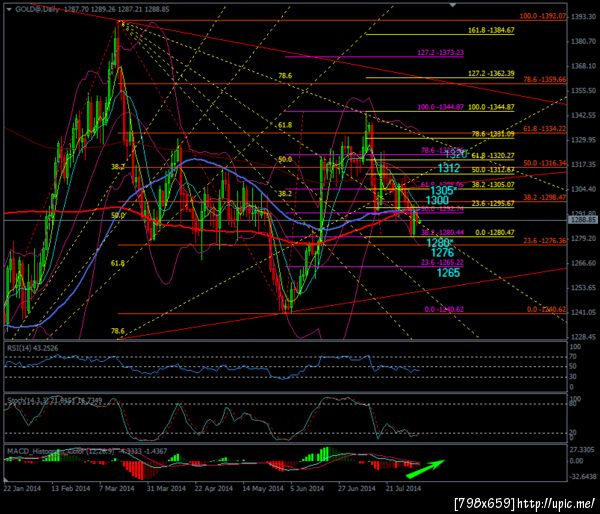Click the 1266.60 price axis value
Viewport: 600px width, 514px height.
(x=583, y=263)
